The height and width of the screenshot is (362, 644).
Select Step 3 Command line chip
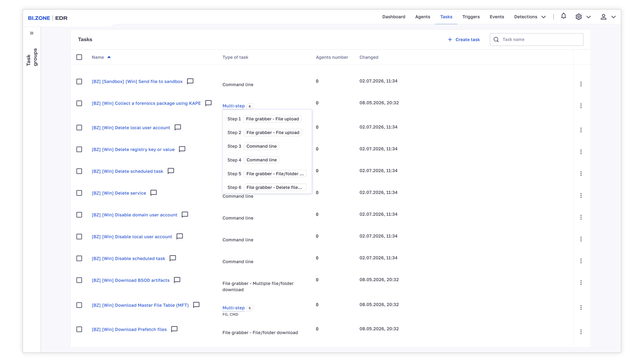click(x=261, y=146)
